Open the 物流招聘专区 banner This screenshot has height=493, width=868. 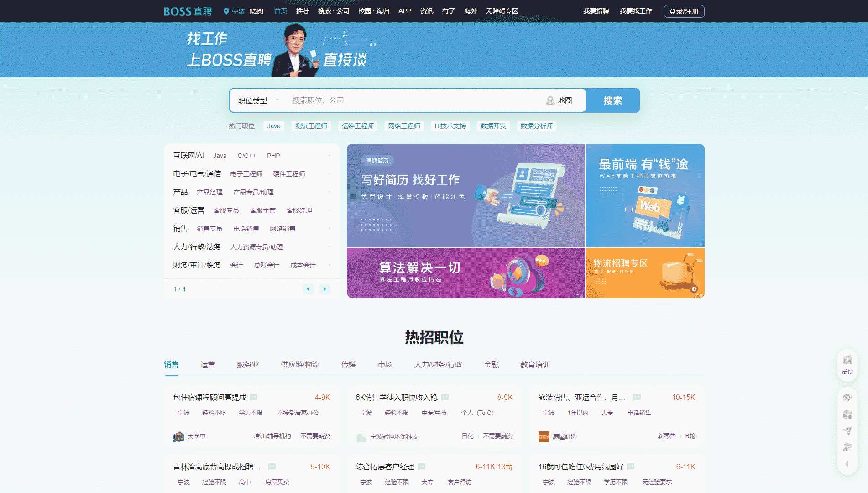pyautogui.click(x=645, y=273)
